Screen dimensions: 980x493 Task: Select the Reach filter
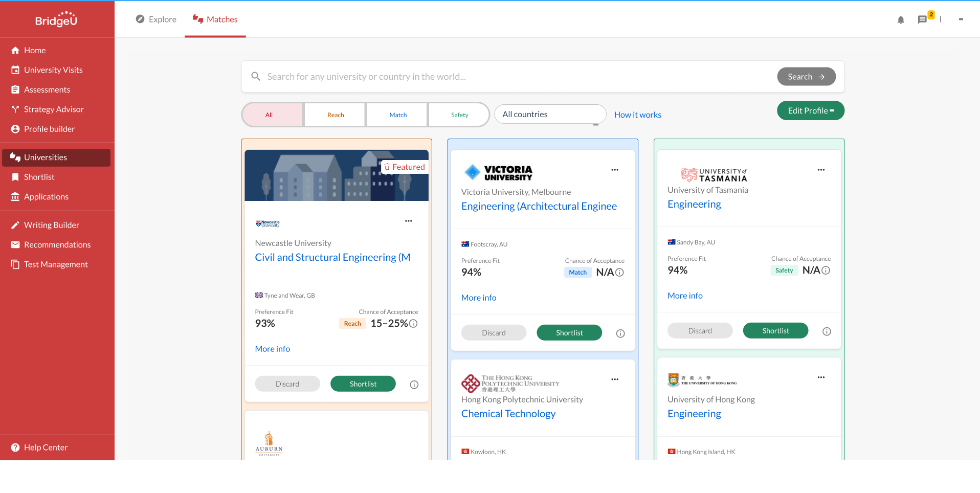(x=335, y=115)
